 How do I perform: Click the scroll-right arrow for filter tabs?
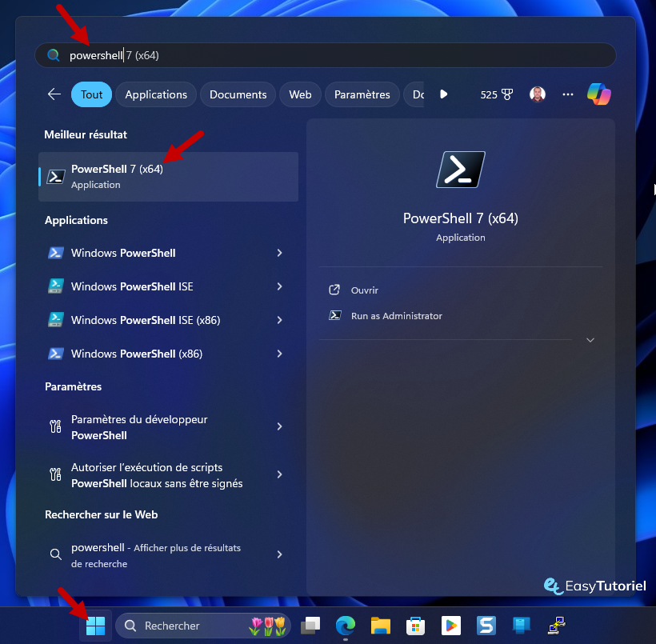tap(443, 94)
